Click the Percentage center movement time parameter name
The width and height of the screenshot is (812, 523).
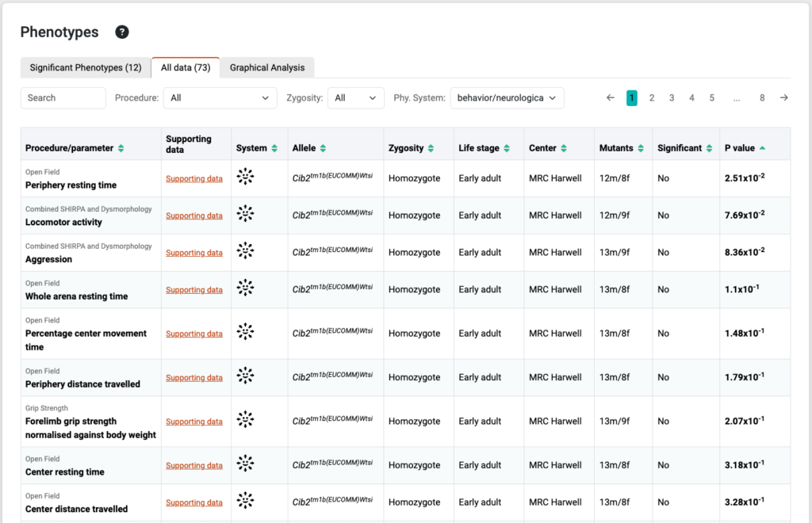[x=86, y=341]
